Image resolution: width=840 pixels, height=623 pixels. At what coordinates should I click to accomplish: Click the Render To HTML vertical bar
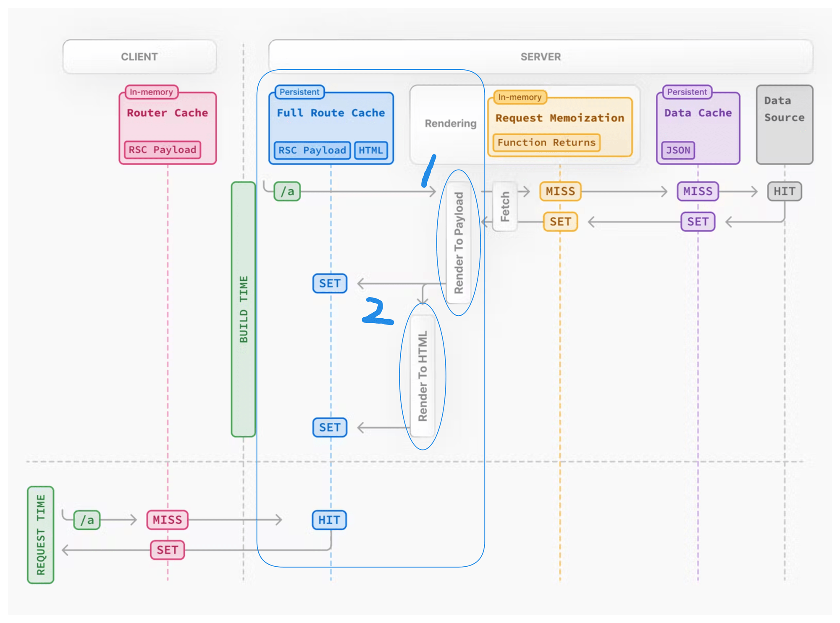click(423, 376)
